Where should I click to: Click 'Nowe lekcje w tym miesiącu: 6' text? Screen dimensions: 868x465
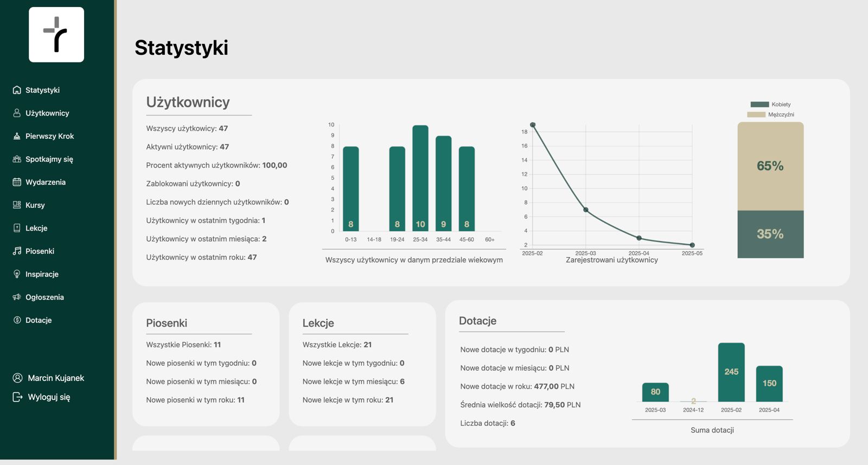point(354,381)
